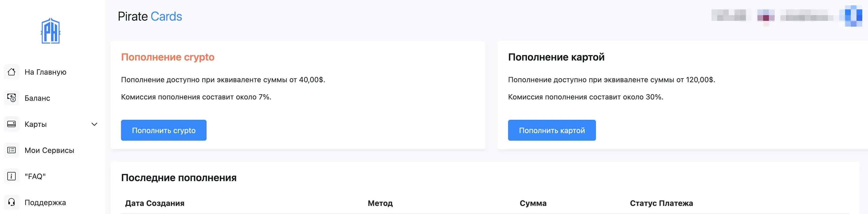Image resolution: width=868 pixels, height=214 pixels.
Task: Click the Пополнить картой button
Action: point(552,130)
